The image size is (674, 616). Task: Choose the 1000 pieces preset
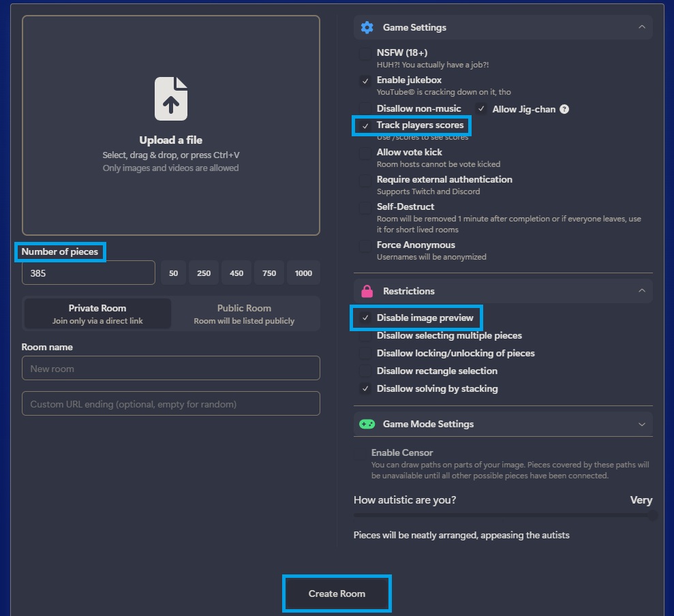(x=303, y=273)
